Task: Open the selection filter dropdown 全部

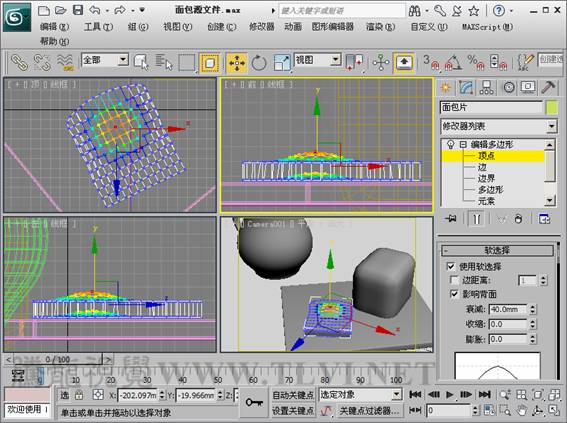Action: (105, 59)
